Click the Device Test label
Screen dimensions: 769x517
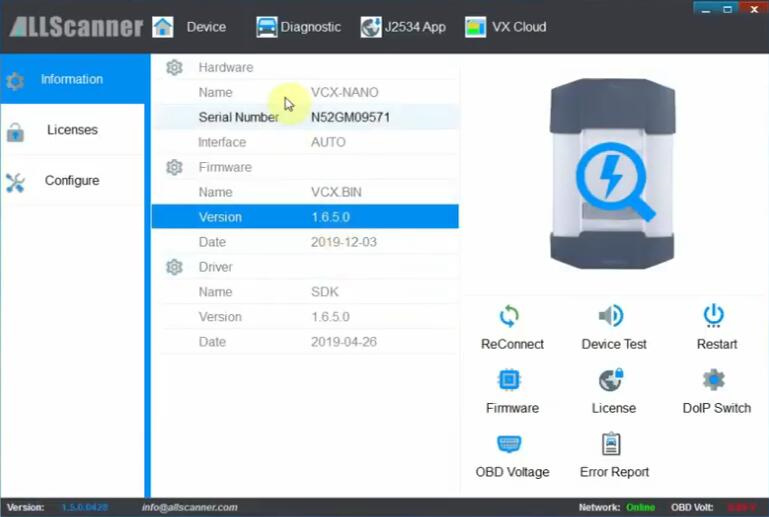tap(614, 344)
